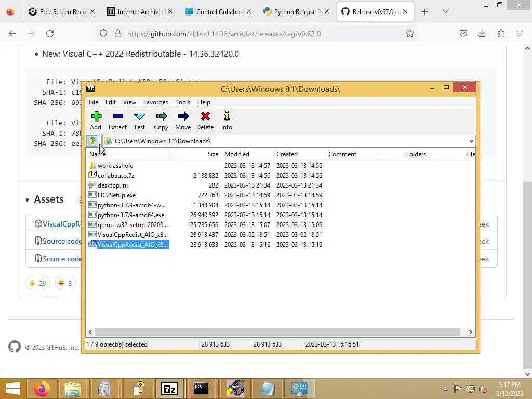Sort by the Comment column header
The height and width of the screenshot is (399, 532).
(x=351, y=154)
